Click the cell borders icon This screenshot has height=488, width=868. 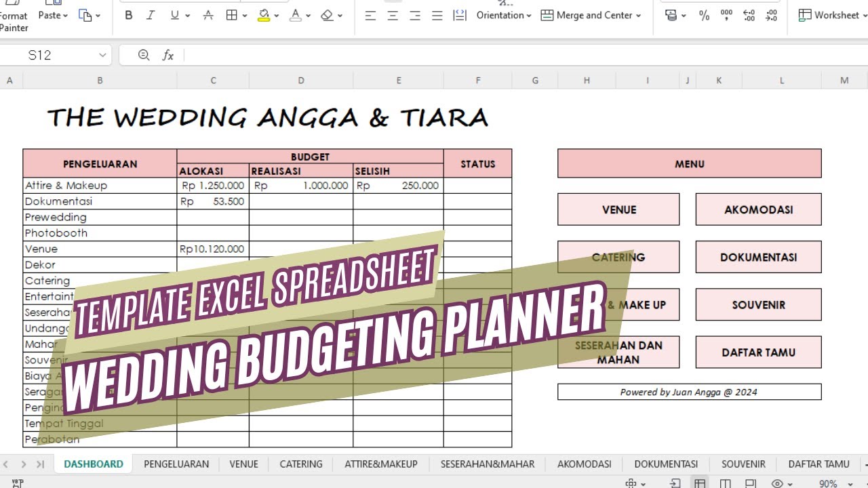[x=232, y=15]
